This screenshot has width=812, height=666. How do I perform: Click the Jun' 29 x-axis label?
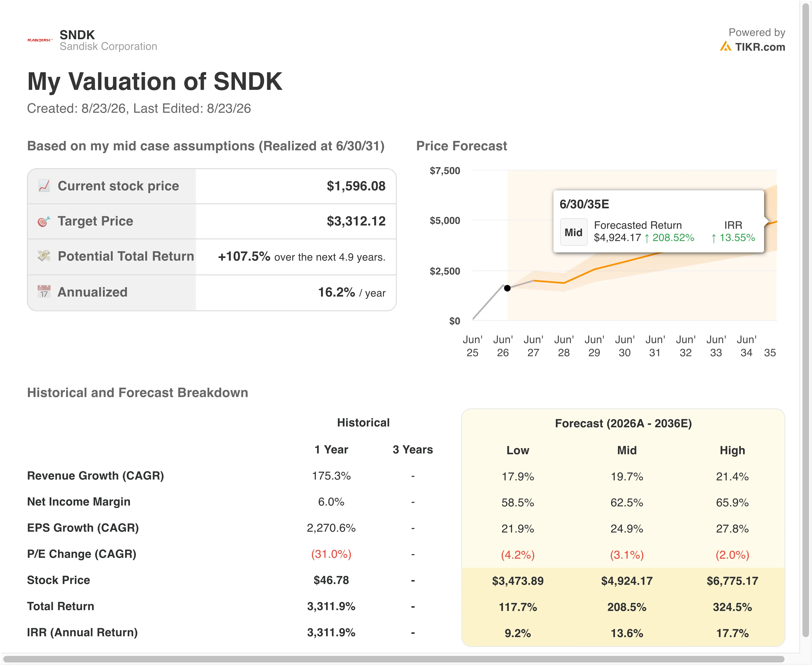[x=594, y=346]
